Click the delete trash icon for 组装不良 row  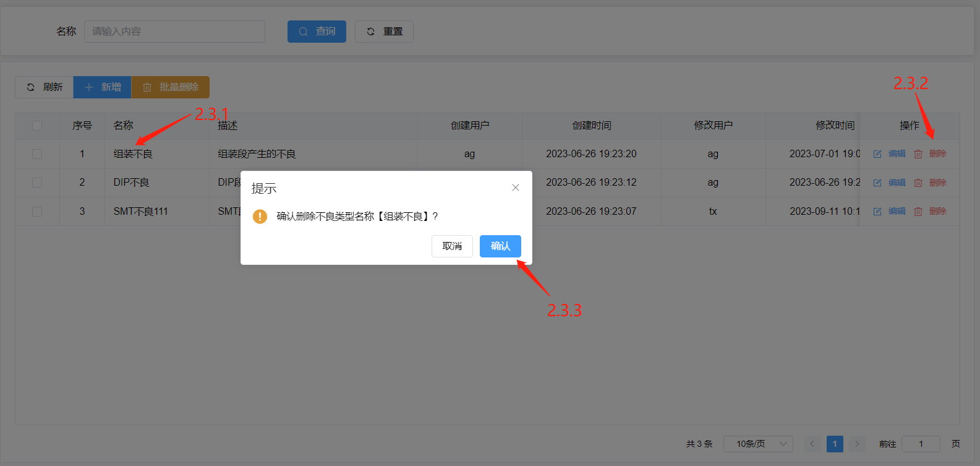click(918, 154)
